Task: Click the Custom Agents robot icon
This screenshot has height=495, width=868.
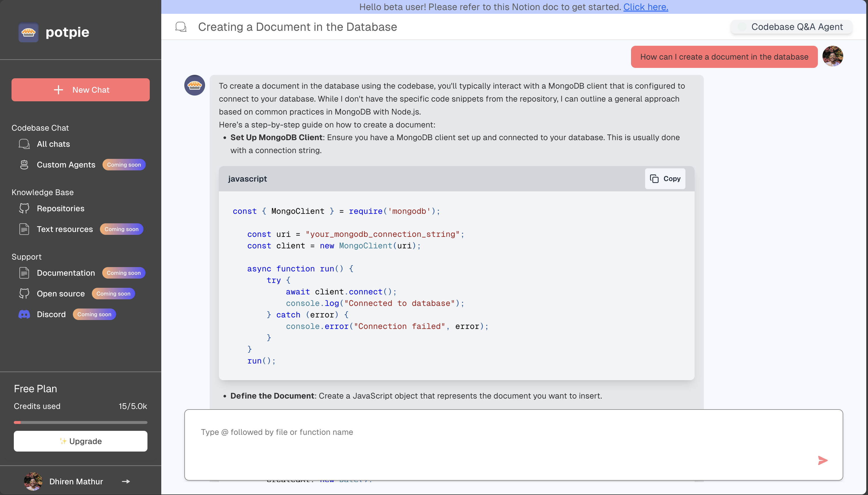Action: [x=24, y=165]
